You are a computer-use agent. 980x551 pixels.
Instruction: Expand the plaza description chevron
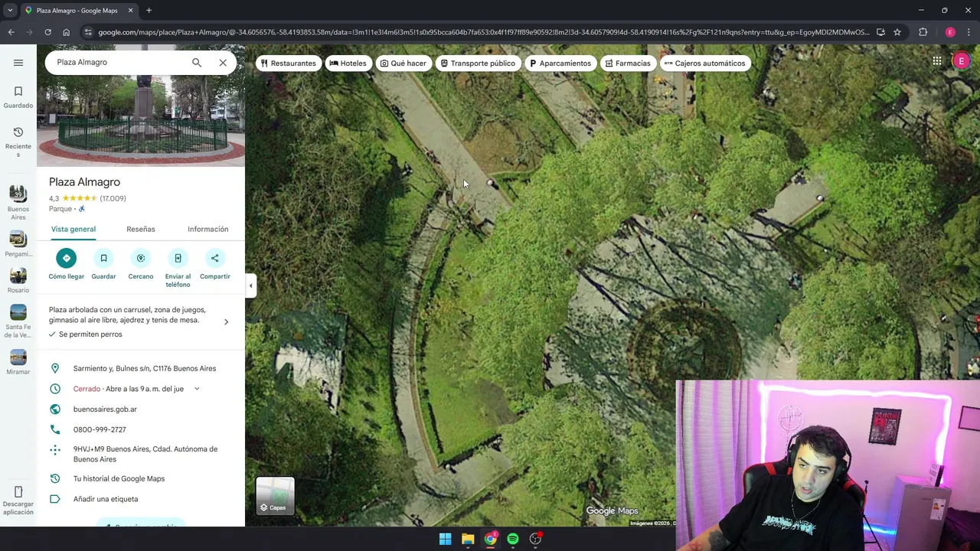click(x=226, y=322)
